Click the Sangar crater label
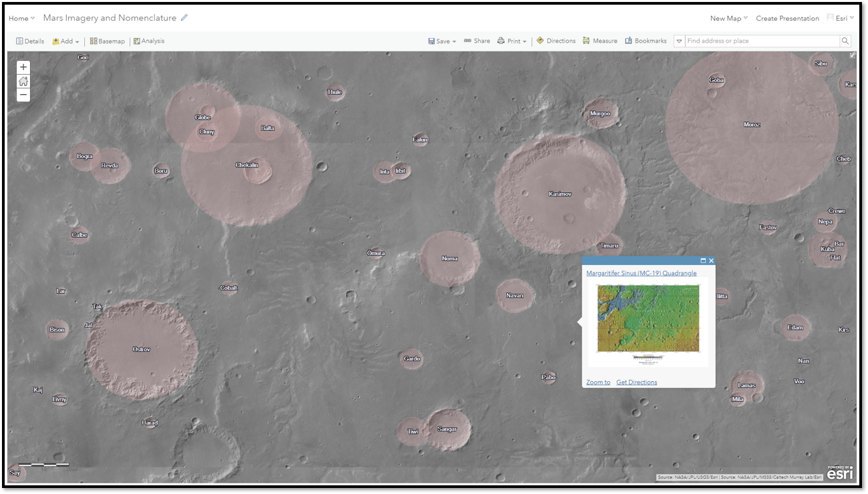Image resolution: width=868 pixels, height=494 pixels. (447, 429)
